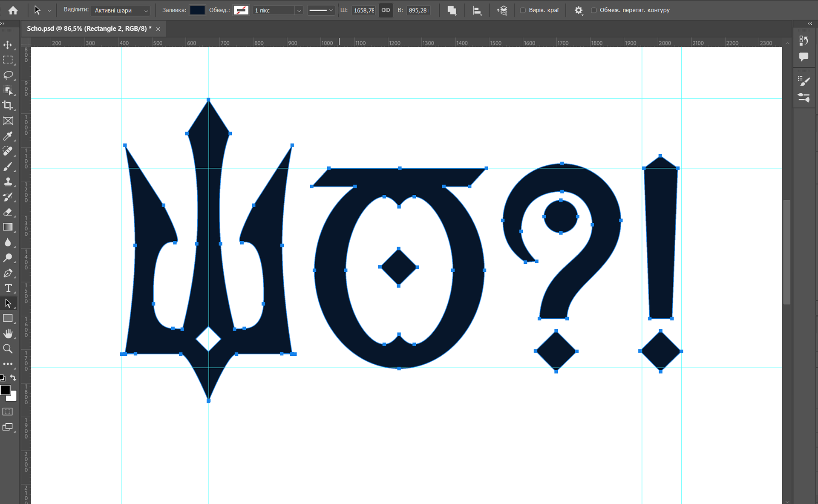
Task: Select the Crop tool
Action: pos(8,105)
